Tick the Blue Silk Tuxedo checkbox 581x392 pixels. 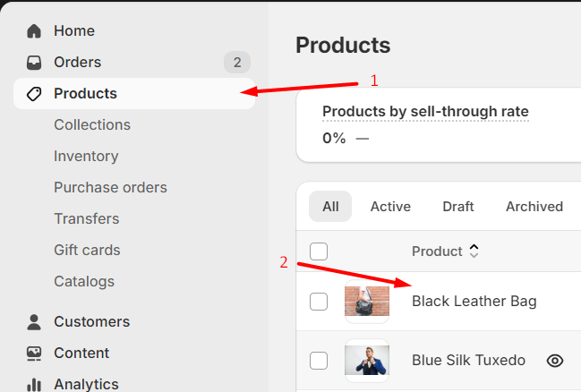coord(319,361)
